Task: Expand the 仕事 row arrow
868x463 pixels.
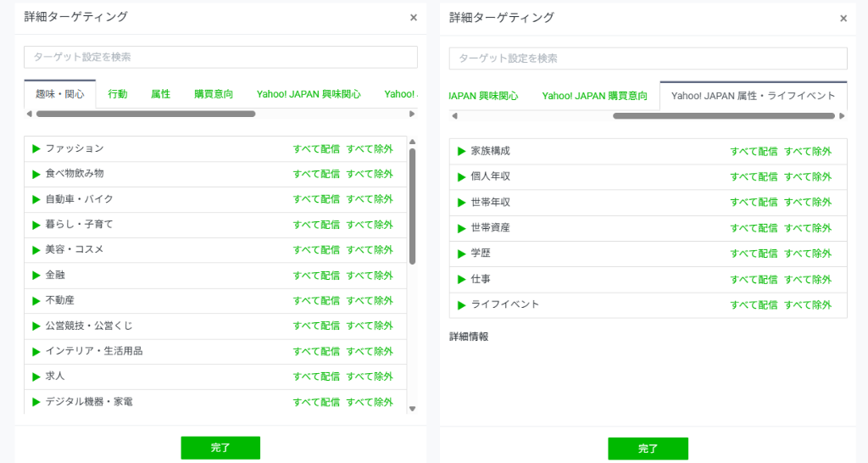Action: click(462, 279)
